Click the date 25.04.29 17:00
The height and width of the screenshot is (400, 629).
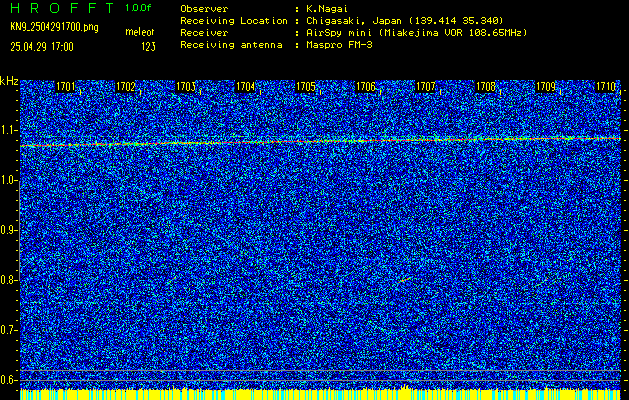(x=42, y=47)
